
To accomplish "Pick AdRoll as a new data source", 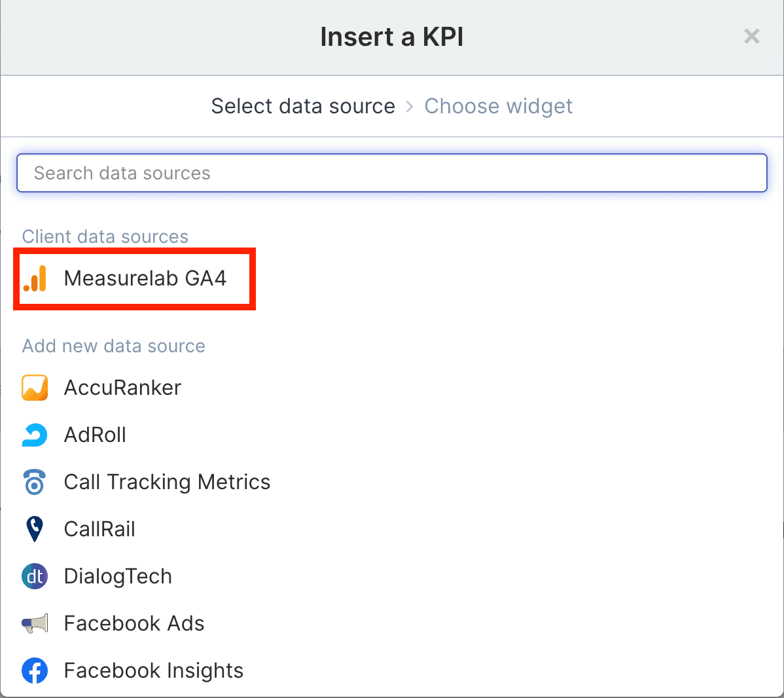I will pyautogui.click(x=95, y=435).
